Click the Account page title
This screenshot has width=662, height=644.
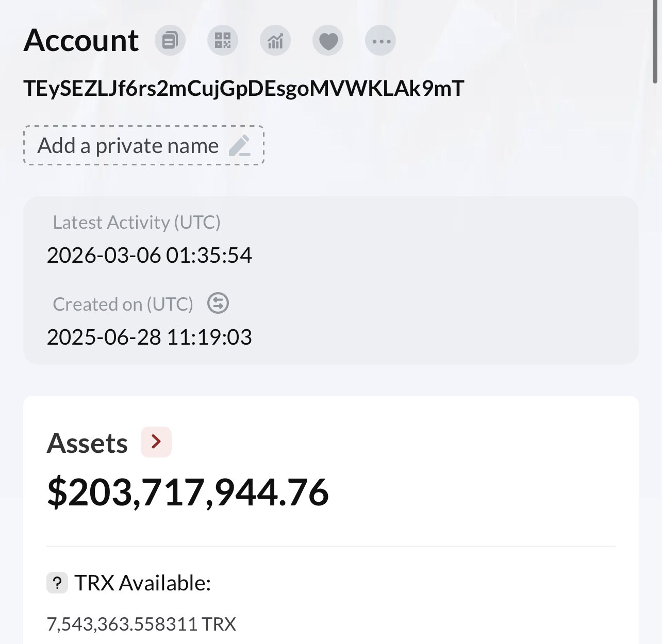tap(81, 40)
